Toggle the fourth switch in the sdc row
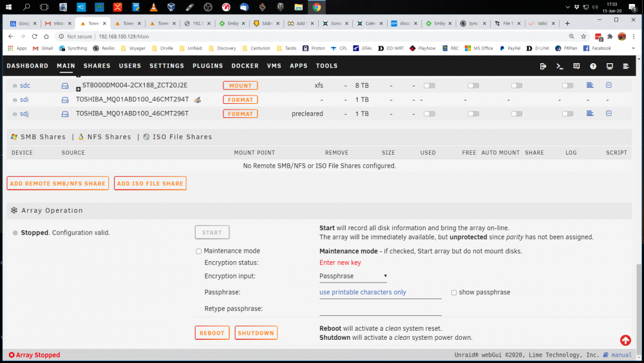The image size is (644, 363). coord(567,86)
